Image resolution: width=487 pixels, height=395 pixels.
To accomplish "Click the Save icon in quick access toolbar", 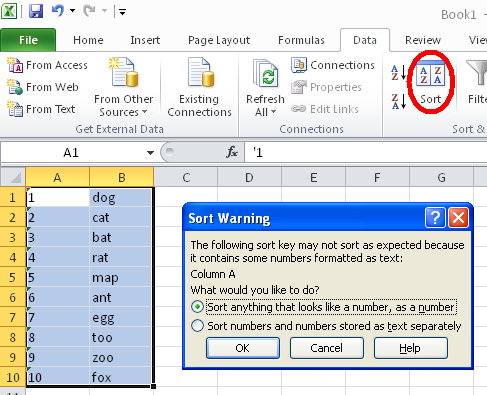I will 36,11.
